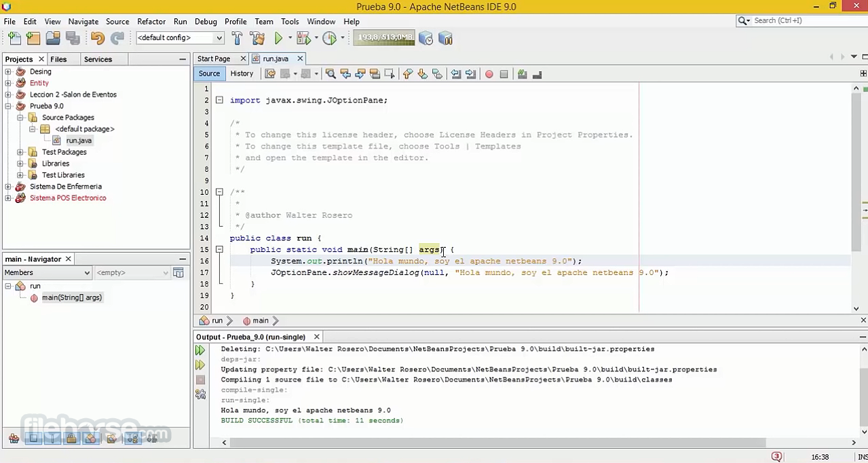Run the project with the green arrow
This screenshot has width=868, height=463.
tap(278, 39)
